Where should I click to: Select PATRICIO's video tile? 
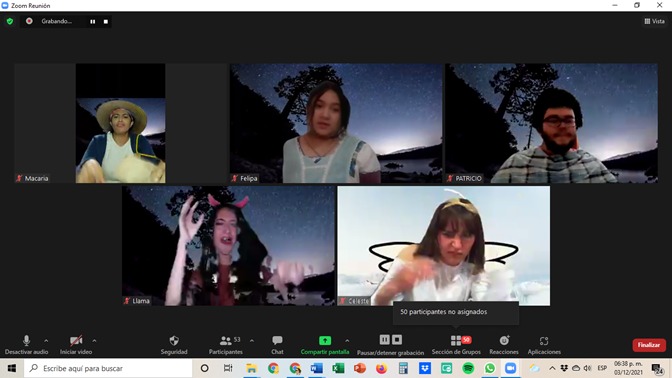(552, 123)
